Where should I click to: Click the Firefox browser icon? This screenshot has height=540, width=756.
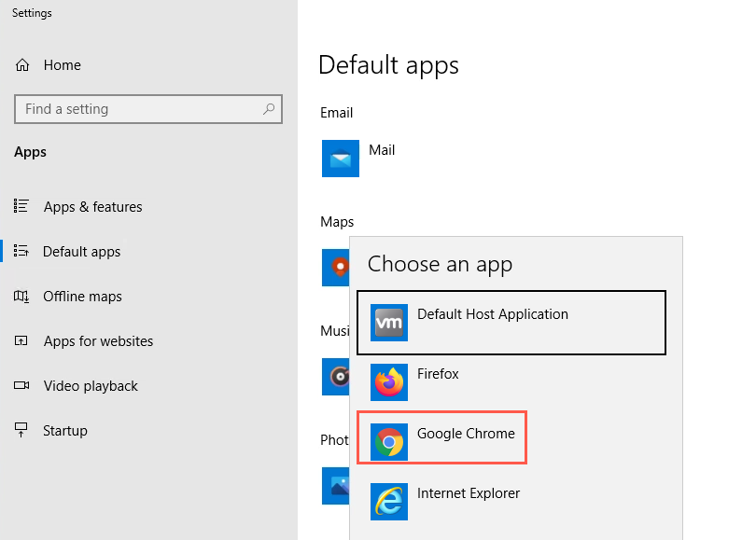(x=389, y=382)
